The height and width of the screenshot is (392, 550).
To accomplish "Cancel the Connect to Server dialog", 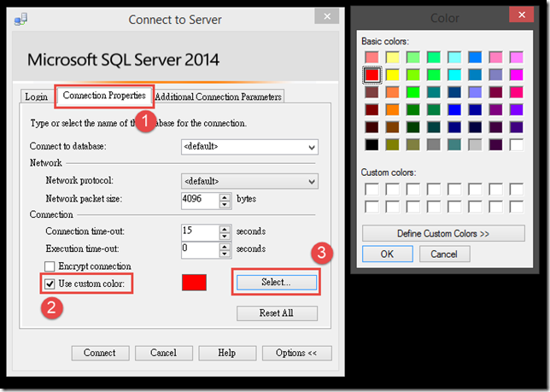I will (x=164, y=353).
